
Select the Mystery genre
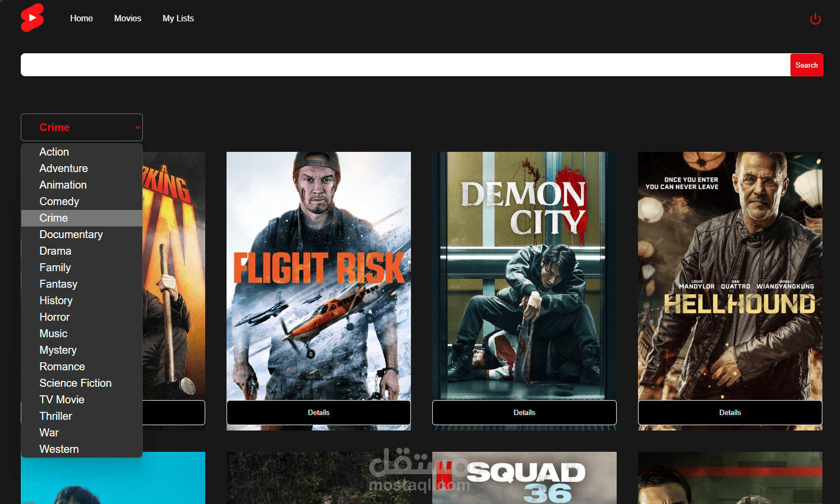click(82, 350)
